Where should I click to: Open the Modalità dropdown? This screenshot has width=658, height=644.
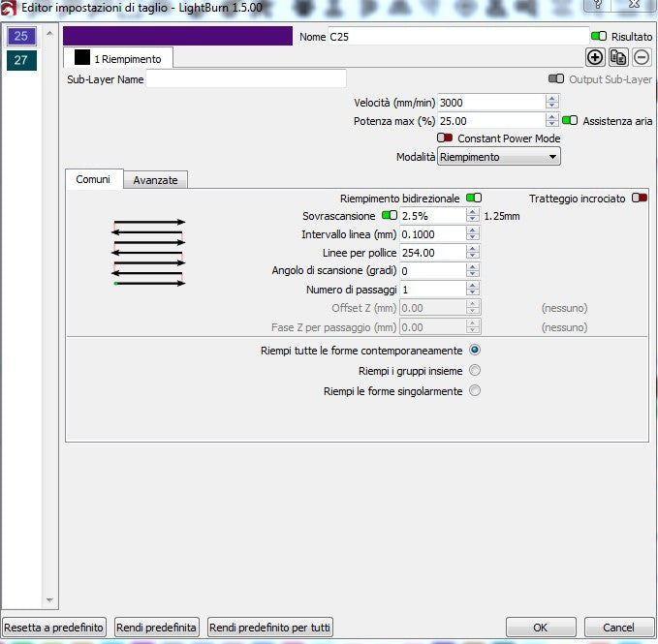(x=499, y=156)
